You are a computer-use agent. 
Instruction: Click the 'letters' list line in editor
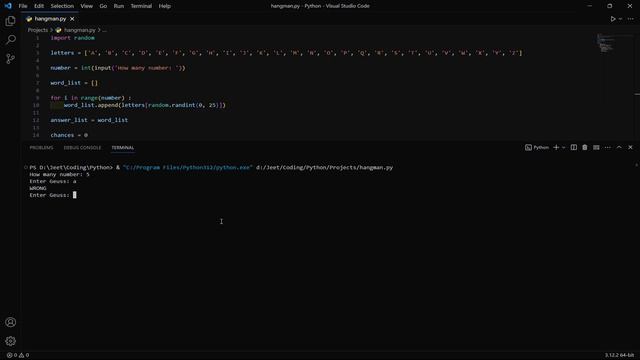(x=286, y=53)
